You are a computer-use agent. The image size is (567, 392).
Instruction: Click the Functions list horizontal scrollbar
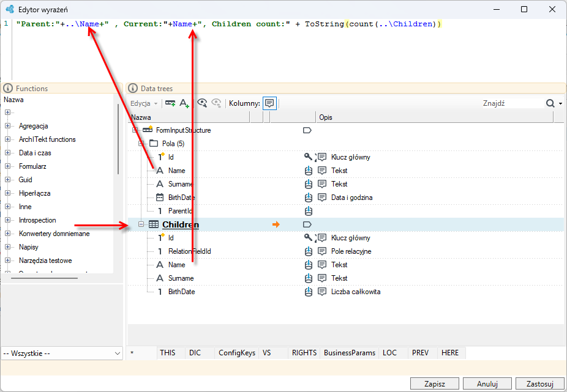pos(44,278)
